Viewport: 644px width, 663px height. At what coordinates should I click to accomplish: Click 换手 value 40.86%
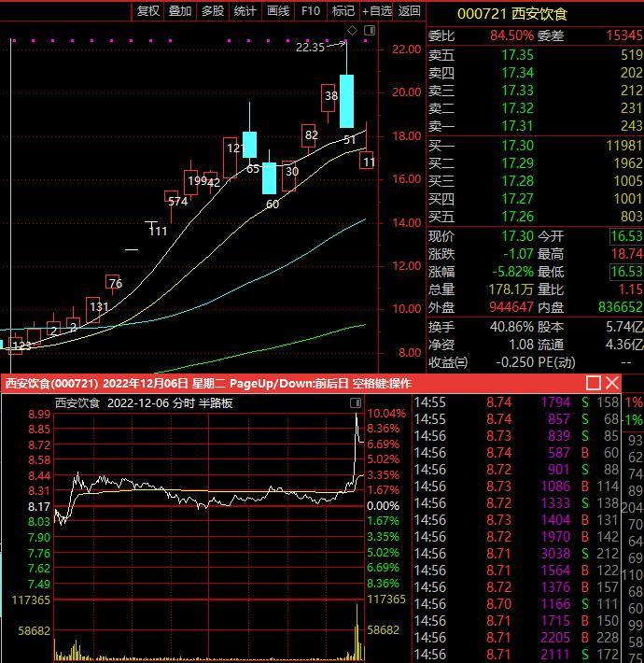(x=511, y=327)
